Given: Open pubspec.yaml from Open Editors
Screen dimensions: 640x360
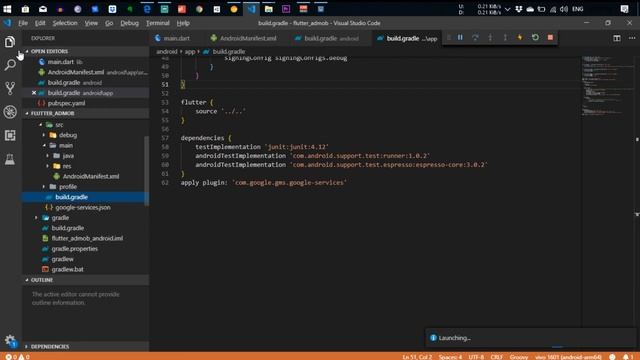Looking at the screenshot, I should [66, 103].
